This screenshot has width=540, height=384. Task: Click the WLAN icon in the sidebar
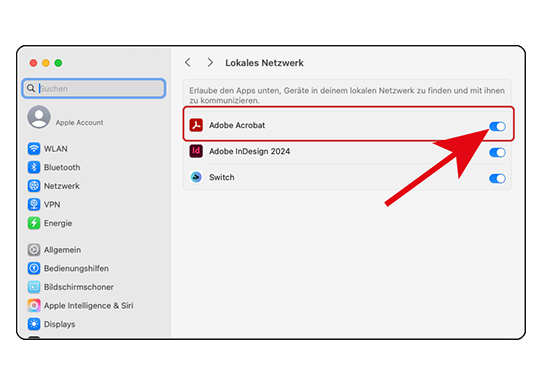pos(34,149)
